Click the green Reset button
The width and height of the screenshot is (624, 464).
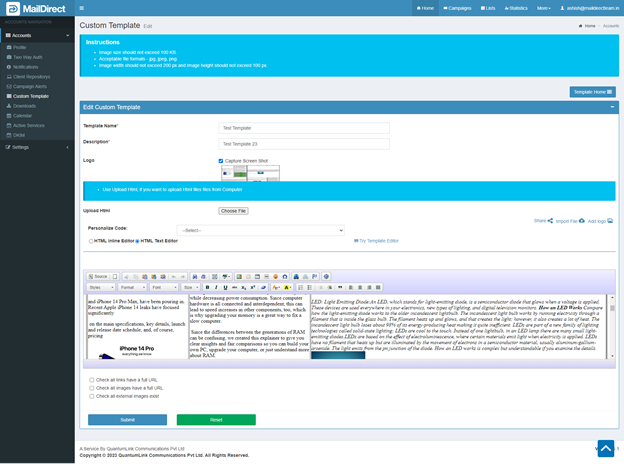[216, 420]
